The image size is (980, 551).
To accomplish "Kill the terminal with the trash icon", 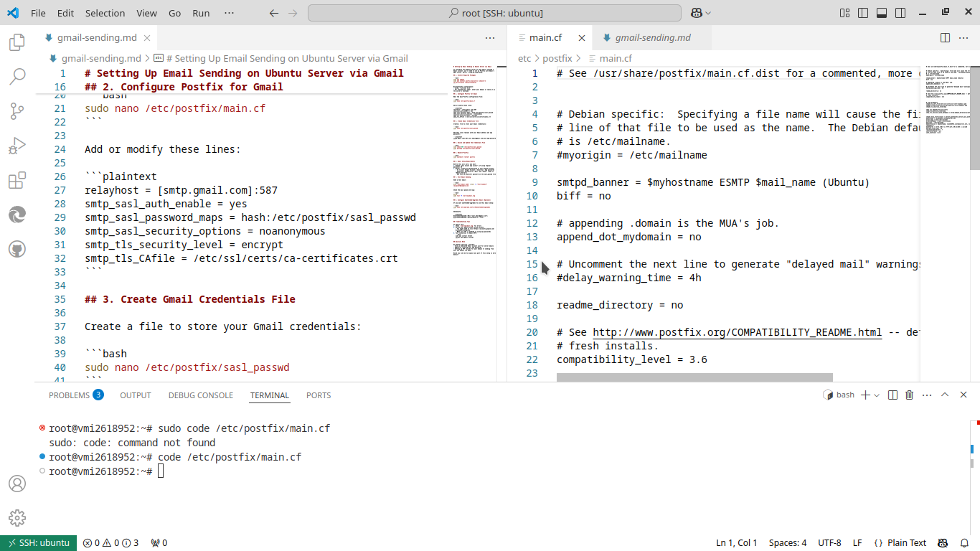I will click(x=909, y=395).
